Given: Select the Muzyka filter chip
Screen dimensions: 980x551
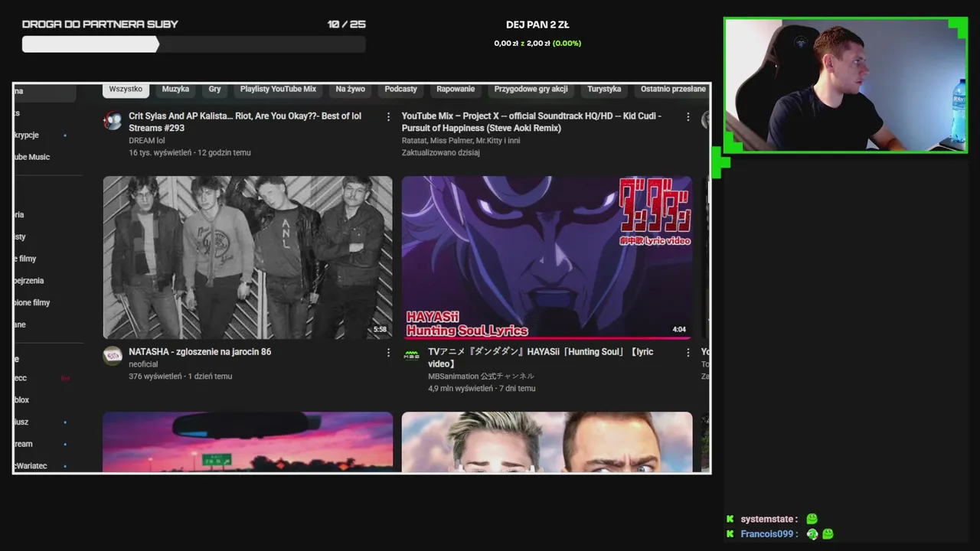Looking at the screenshot, I should coord(175,90).
